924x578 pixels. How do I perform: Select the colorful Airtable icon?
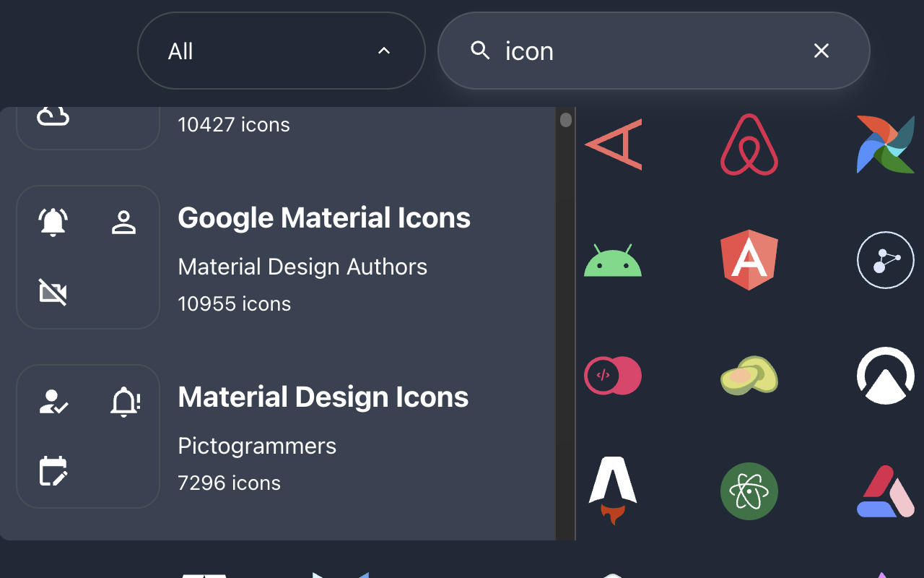click(x=885, y=491)
